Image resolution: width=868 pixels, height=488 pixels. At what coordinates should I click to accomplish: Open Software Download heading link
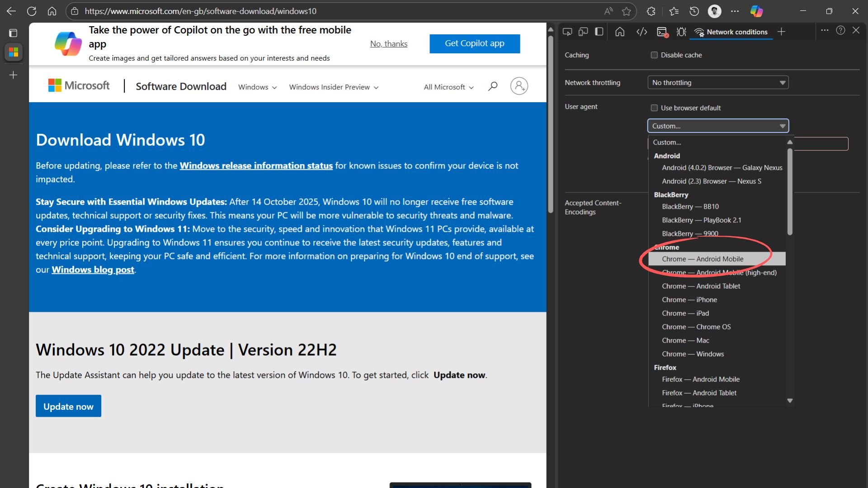(x=181, y=86)
